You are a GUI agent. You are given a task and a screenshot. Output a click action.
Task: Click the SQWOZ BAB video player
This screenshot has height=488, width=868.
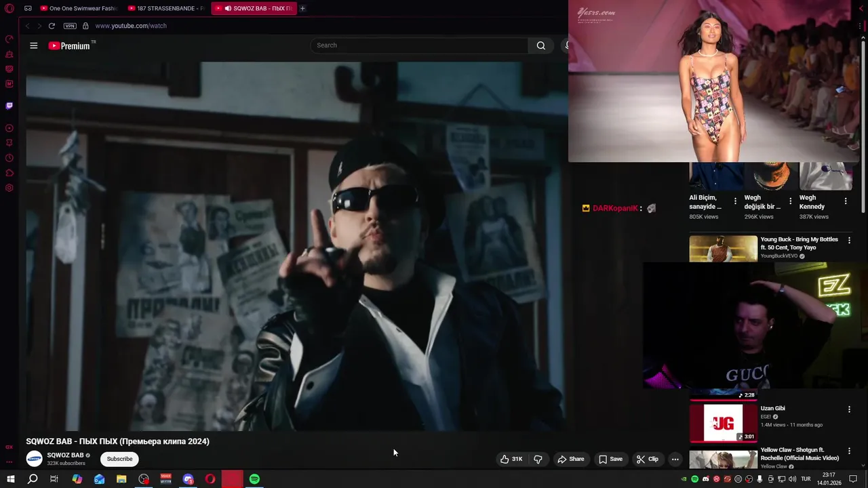pos(296,246)
